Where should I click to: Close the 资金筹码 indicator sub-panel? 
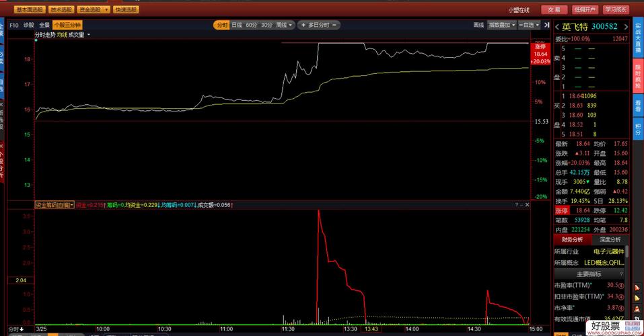[526, 204]
